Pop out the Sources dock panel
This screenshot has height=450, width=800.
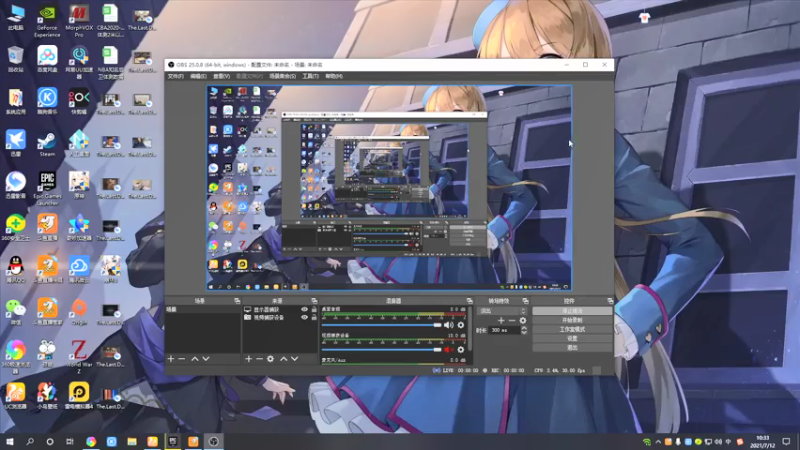(314, 301)
